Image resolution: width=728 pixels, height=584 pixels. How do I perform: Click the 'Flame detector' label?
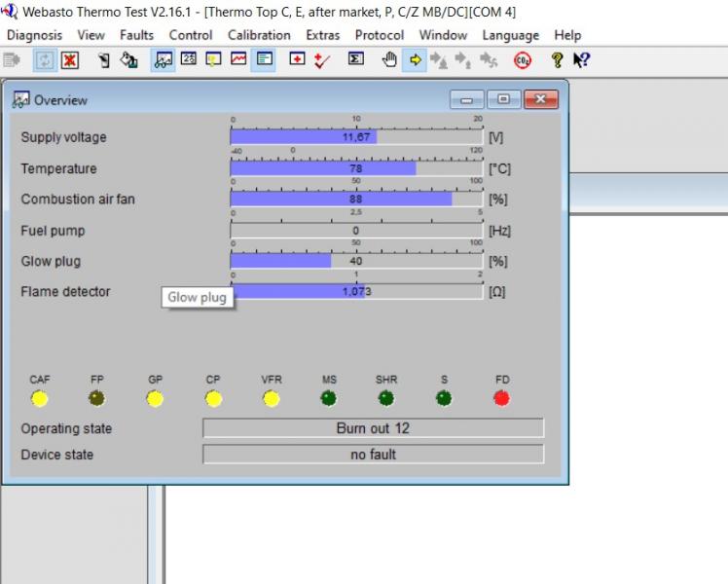65,292
